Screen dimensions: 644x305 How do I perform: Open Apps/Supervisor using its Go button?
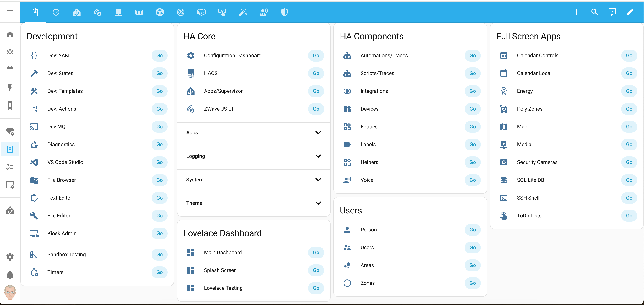(316, 91)
